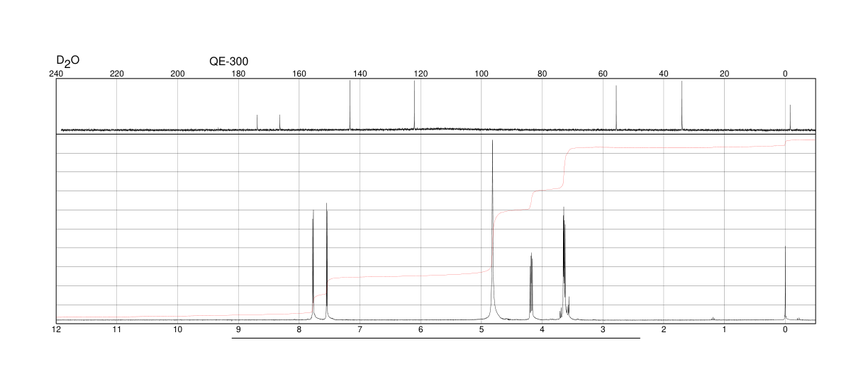The height and width of the screenshot is (374, 868).
Task: Select the carbon peak near 34 ppm
Action: pos(682,106)
